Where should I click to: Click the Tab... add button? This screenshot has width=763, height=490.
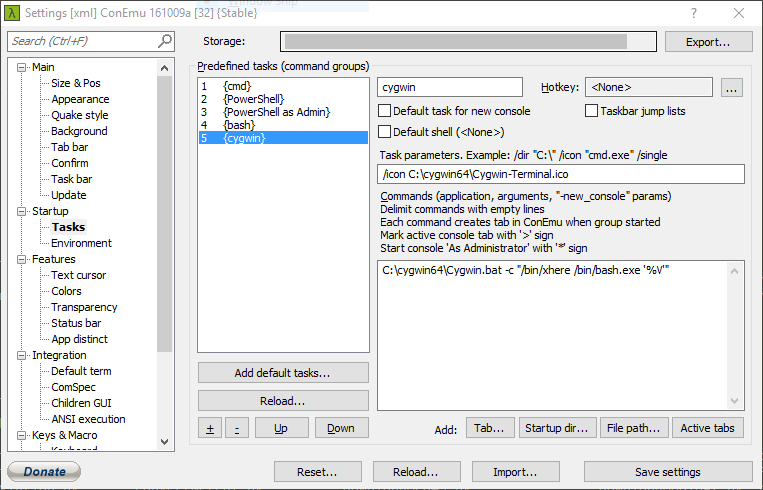(490, 428)
